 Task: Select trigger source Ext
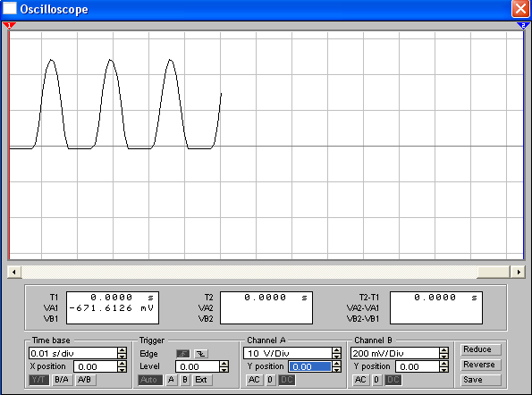pos(201,380)
